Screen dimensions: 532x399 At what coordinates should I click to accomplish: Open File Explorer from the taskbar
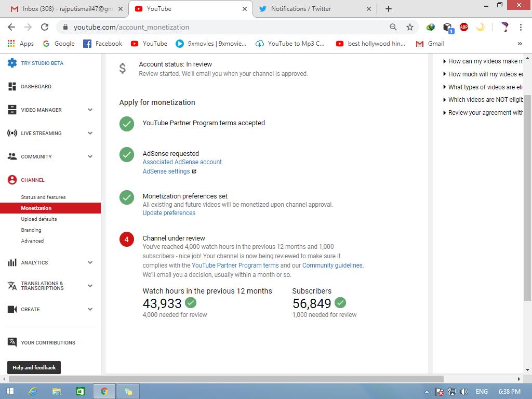pyautogui.click(x=56, y=391)
